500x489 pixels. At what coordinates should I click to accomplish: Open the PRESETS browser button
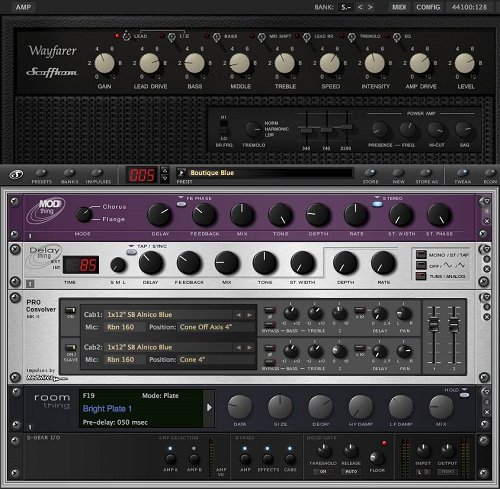click(41, 173)
